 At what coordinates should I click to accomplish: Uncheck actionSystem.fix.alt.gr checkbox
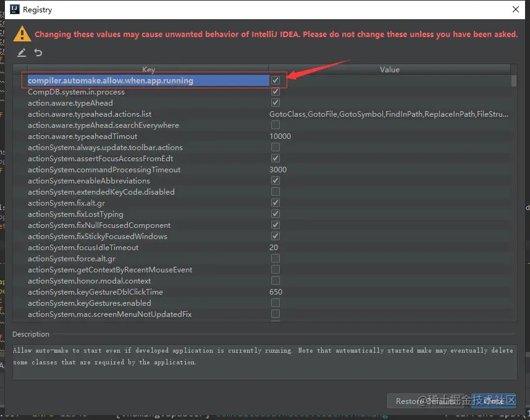coord(276,203)
